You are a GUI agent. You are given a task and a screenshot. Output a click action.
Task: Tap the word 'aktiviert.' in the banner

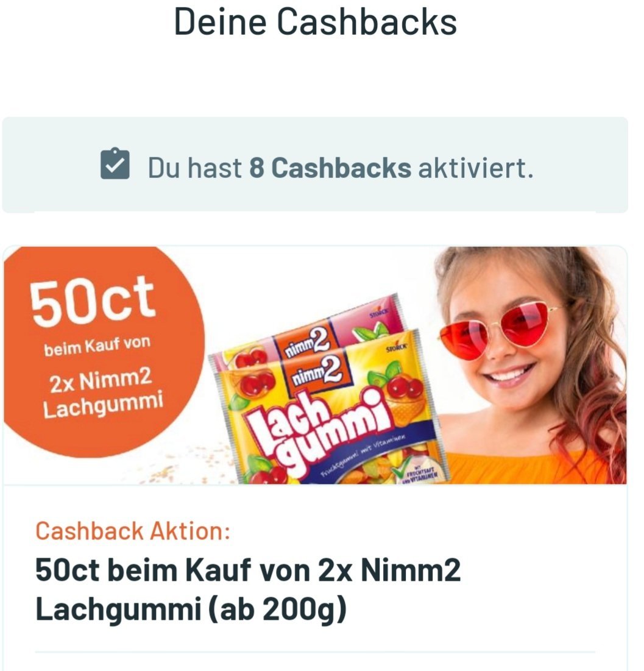(476, 168)
